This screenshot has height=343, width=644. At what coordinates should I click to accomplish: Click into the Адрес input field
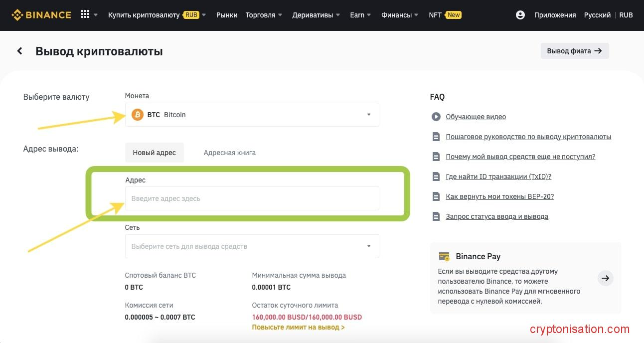(x=252, y=198)
